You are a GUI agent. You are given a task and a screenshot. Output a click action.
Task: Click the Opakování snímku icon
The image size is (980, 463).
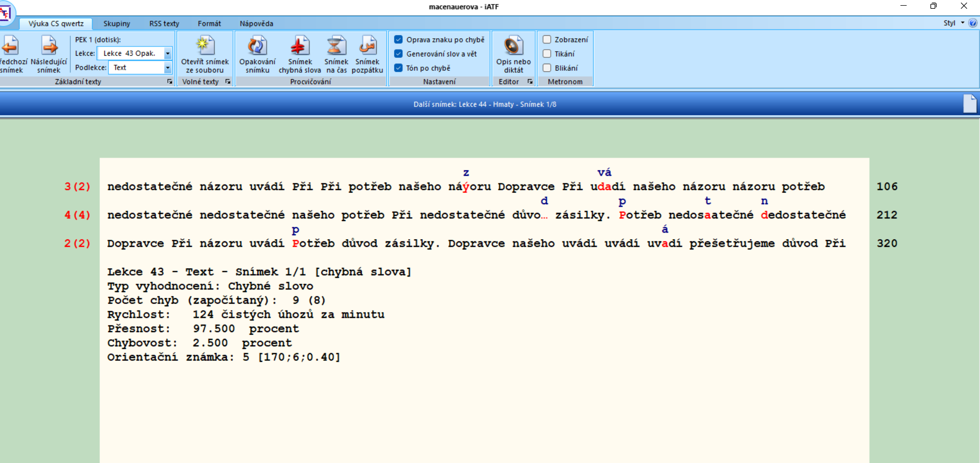(257, 47)
